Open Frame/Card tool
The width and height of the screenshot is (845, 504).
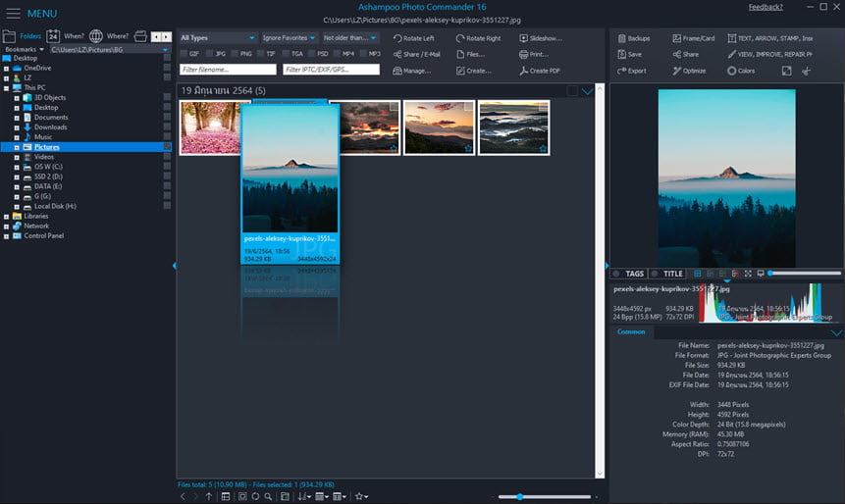[x=694, y=38]
